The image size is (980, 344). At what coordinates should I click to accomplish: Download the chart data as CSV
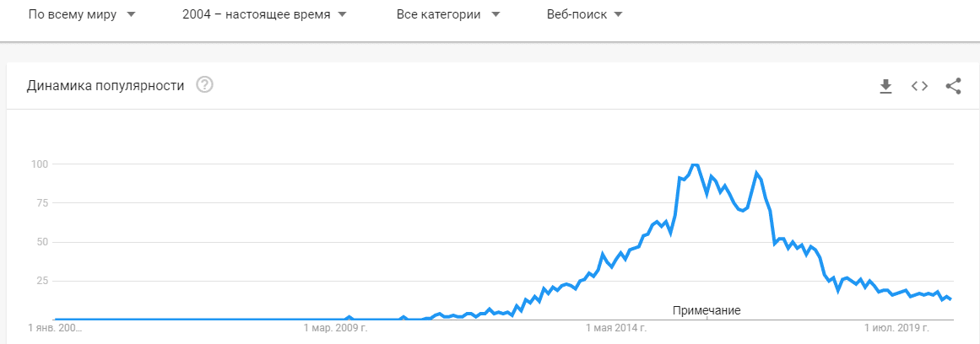tap(885, 85)
